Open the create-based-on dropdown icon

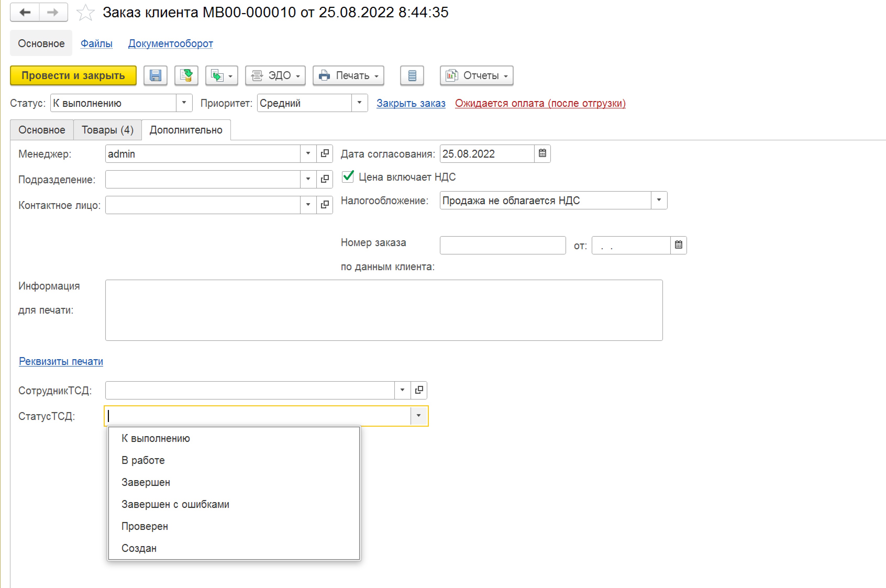click(x=222, y=76)
